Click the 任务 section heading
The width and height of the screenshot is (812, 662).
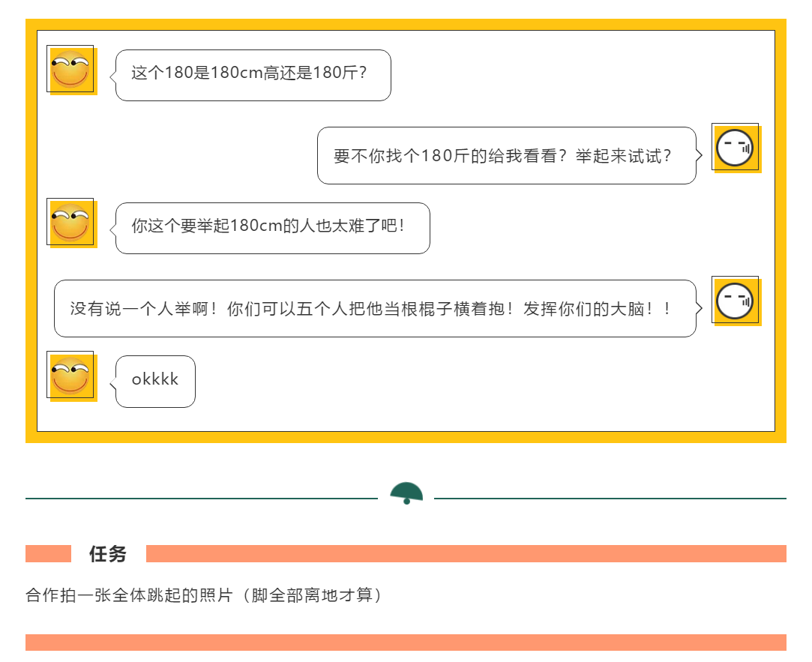[x=108, y=554]
